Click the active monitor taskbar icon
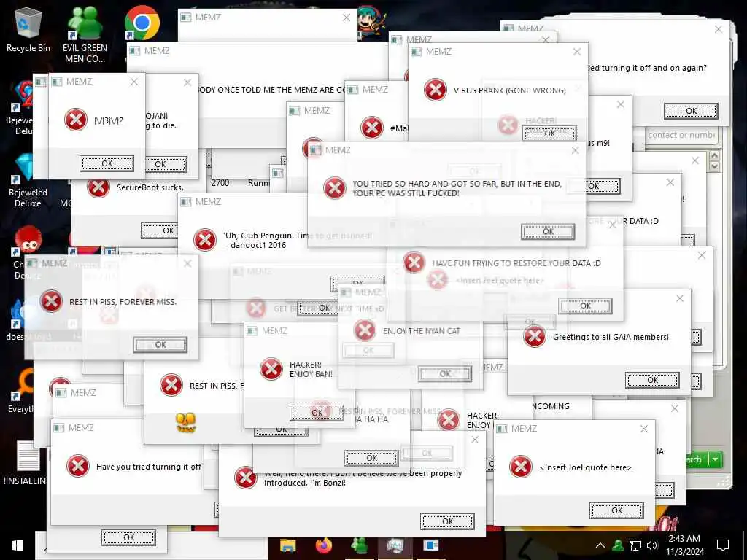Viewport: 747px width, 560px height. coord(395,545)
